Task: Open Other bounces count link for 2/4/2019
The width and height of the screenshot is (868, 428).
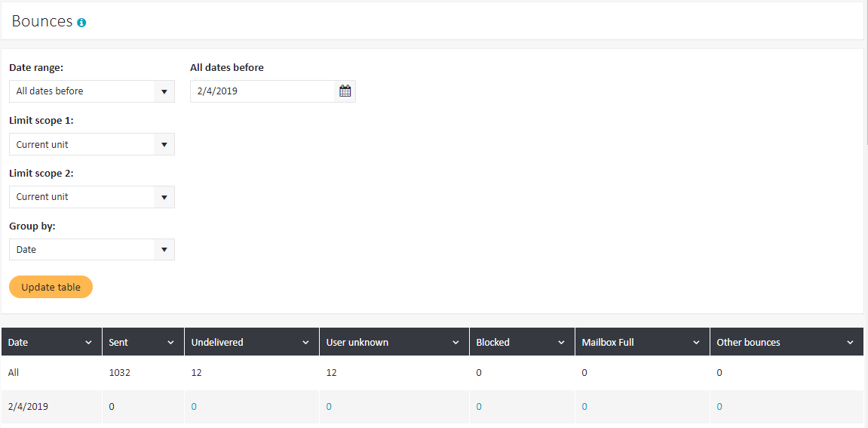Action: (719, 406)
